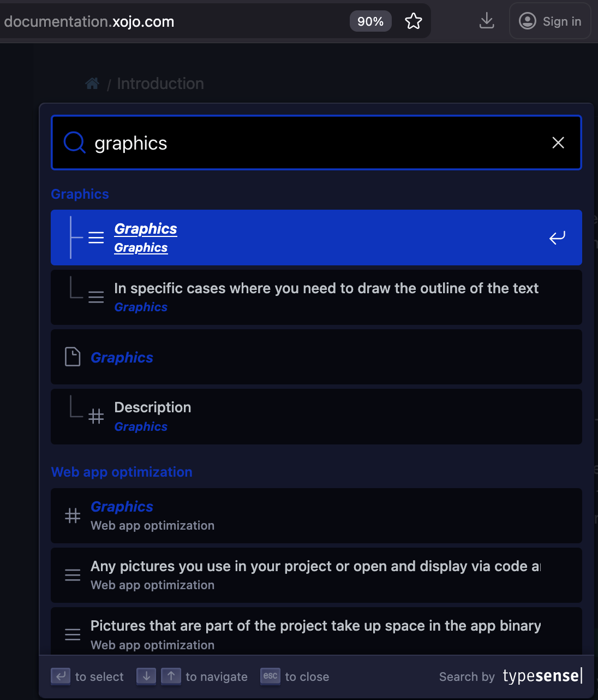Screen dimensions: 598x700
Task: Select the highlighted Graphics search result
Action: pos(316,238)
